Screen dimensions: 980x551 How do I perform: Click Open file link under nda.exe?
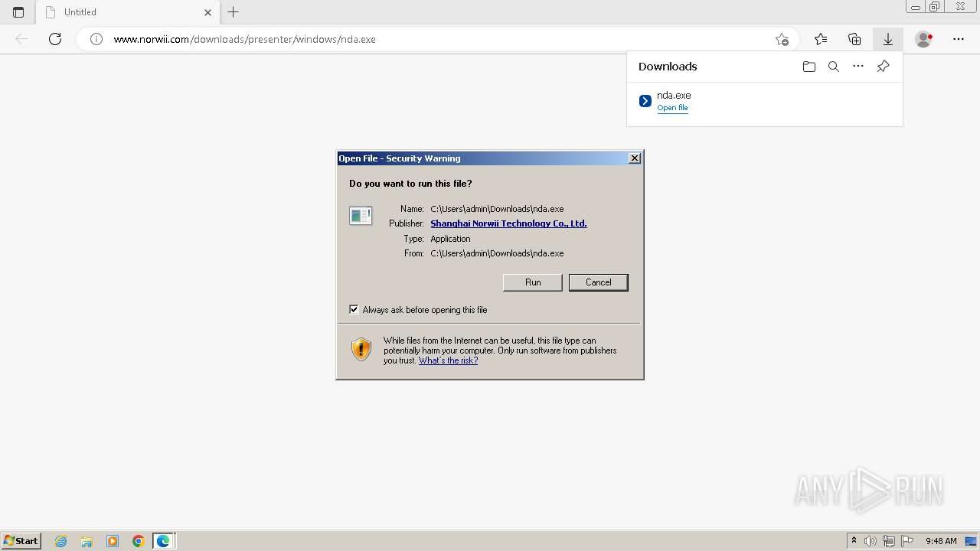(x=672, y=108)
